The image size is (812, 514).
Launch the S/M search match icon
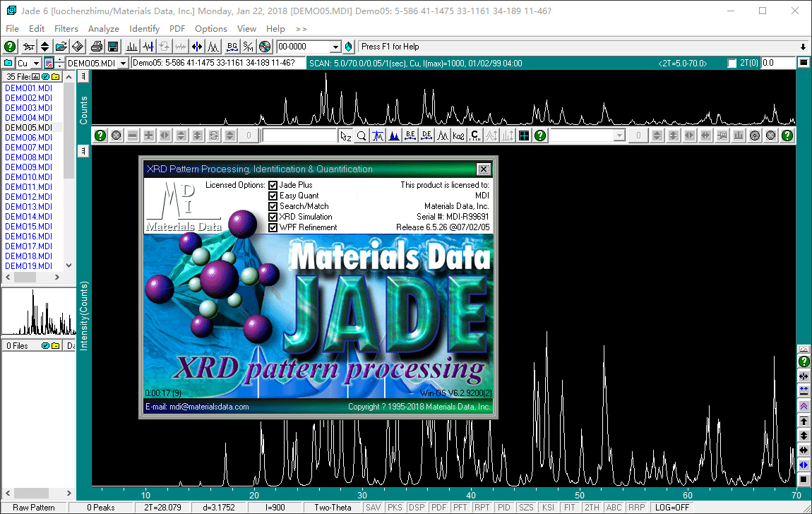[249, 47]
